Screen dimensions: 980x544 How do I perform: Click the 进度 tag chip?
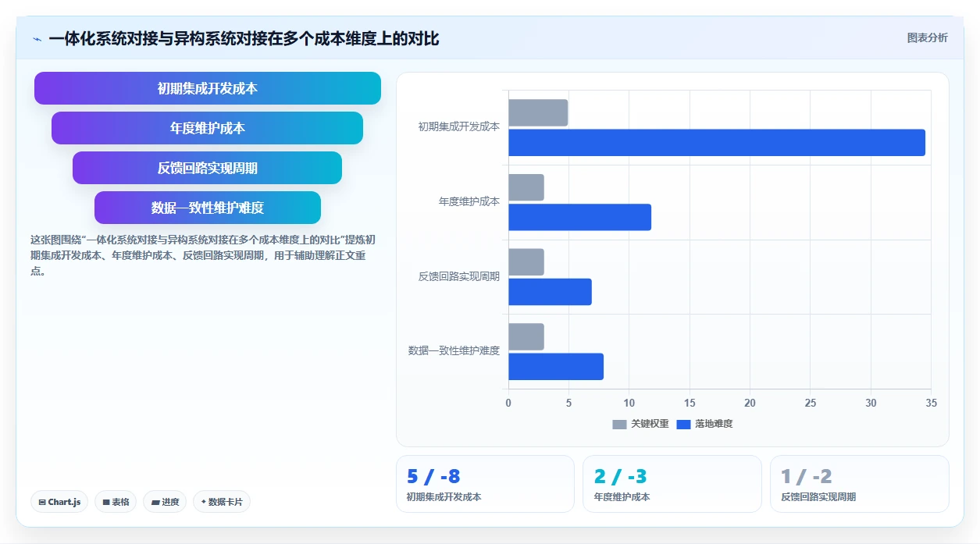(x=165, y=502)
